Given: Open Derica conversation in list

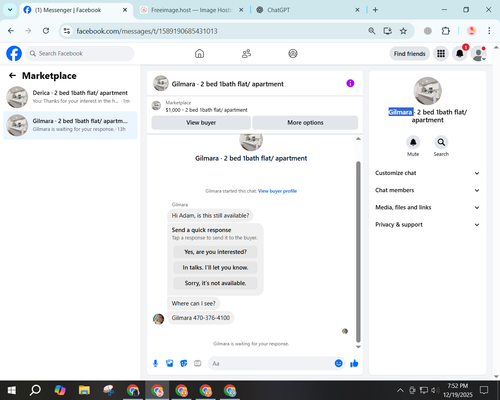Looking at the screenshot, I should pyautogui.click(x=70, y=97).
